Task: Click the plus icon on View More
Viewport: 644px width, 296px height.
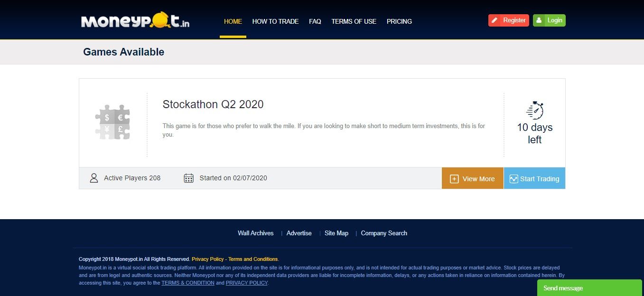Action: (454, 179)
